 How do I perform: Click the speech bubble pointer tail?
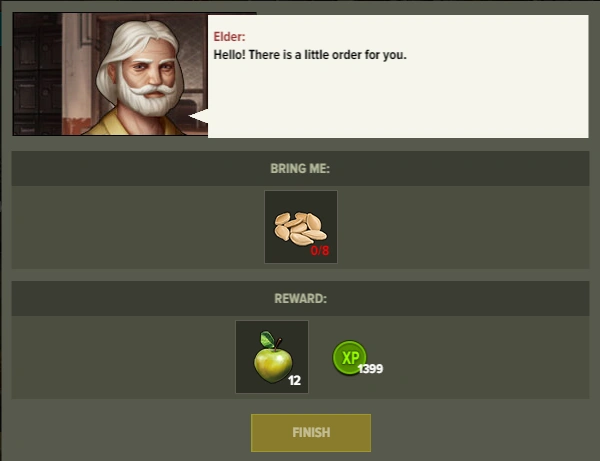199,116
